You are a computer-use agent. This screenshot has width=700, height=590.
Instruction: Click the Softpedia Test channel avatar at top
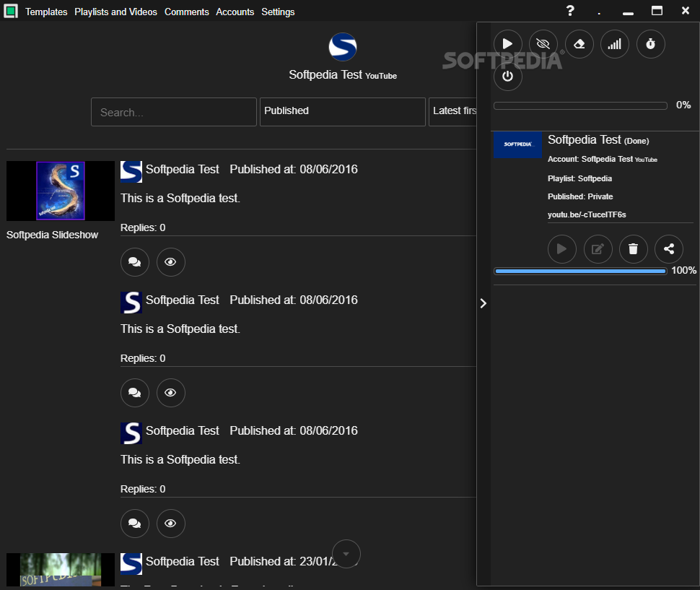click(342, 47)
